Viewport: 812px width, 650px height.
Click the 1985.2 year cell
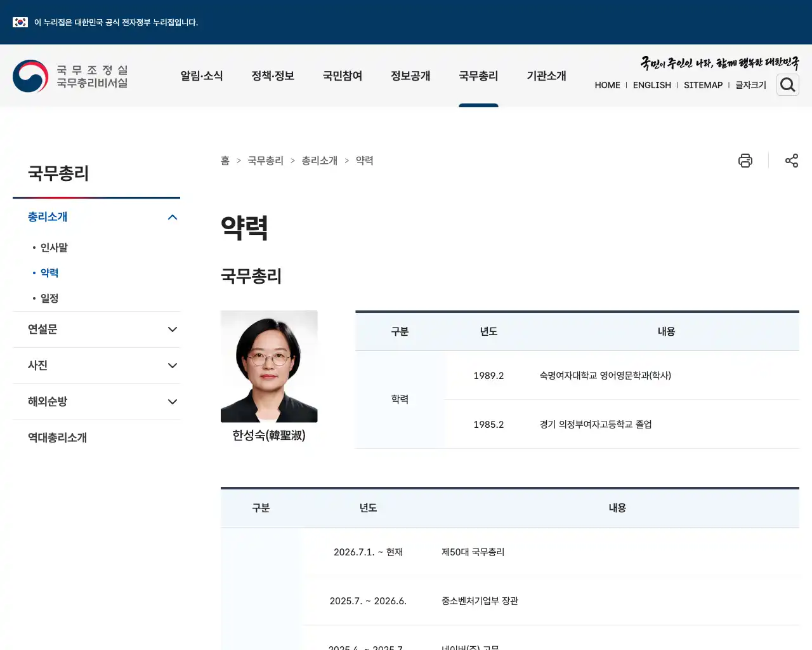[x=488, y=425]
